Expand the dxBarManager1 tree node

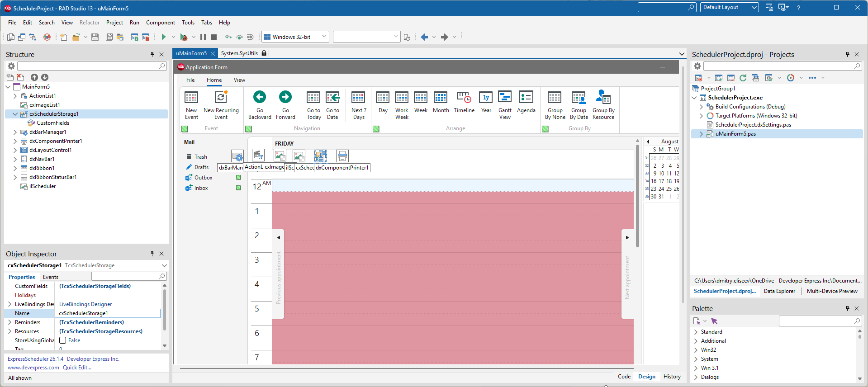click(15, 132)
